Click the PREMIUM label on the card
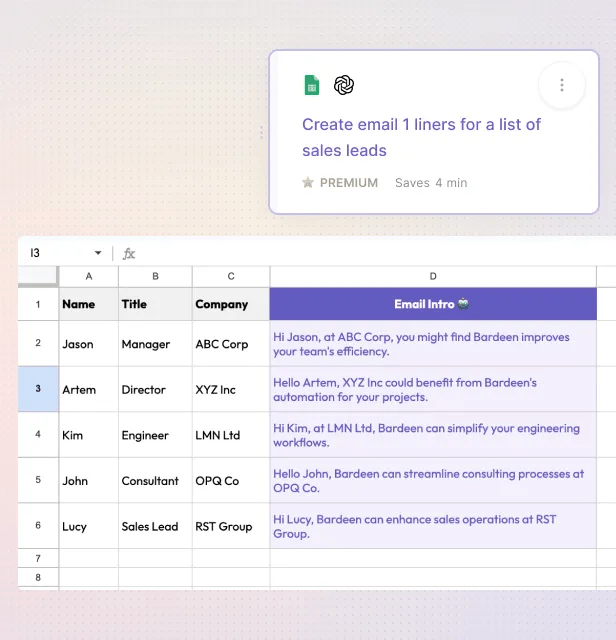The height and width of the screenshot is (640, 616). coord(349,182)
